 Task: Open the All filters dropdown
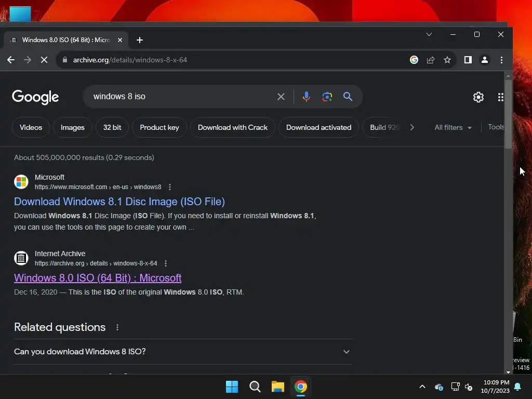[x=453, y=128]
